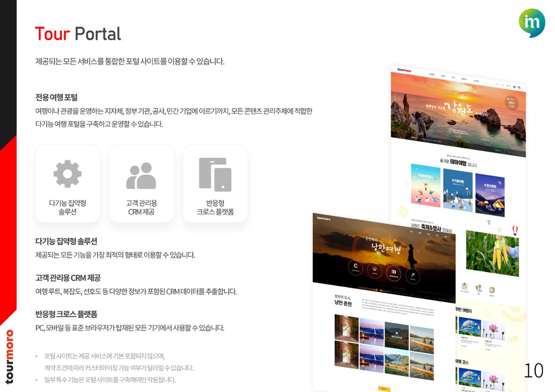Image resolution: width=555 pixels, height=392 pixels.
Task: Click the subtitle '제공되는 모든 서비스를 통합한 포털 사이트를…'
Action: click(130, 61)
